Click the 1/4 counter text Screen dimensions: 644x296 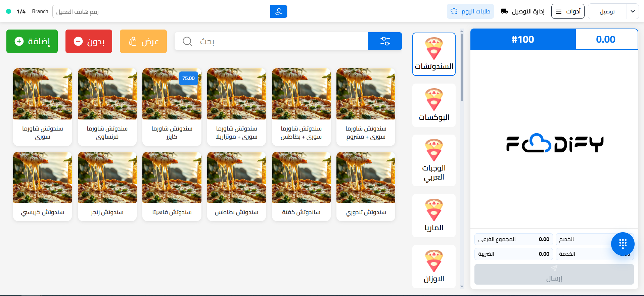[21, 11]
